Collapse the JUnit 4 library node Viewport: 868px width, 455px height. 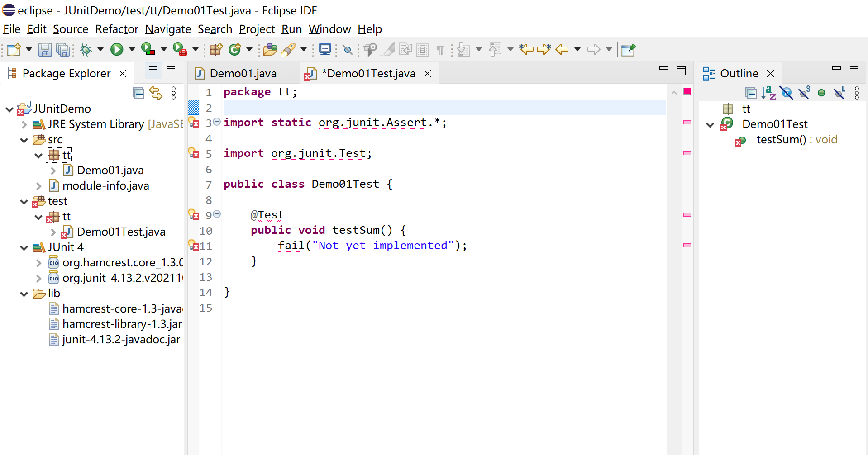tap(24, 248)
